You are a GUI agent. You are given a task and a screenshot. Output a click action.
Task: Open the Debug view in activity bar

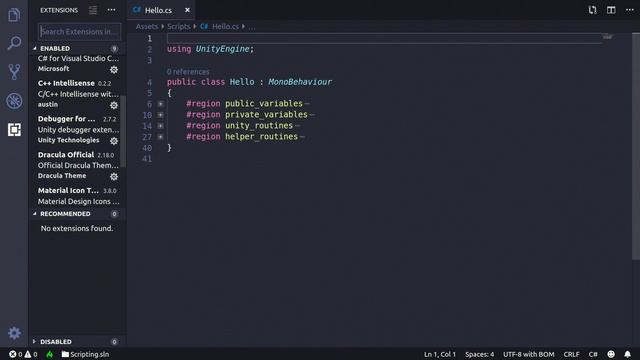pos(14,101)
